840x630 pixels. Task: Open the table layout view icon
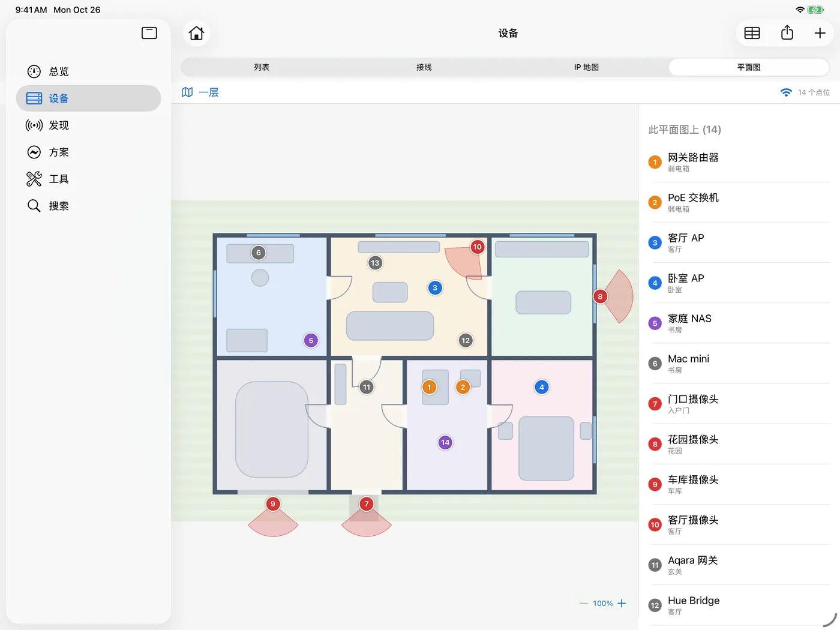coord(752,33)
